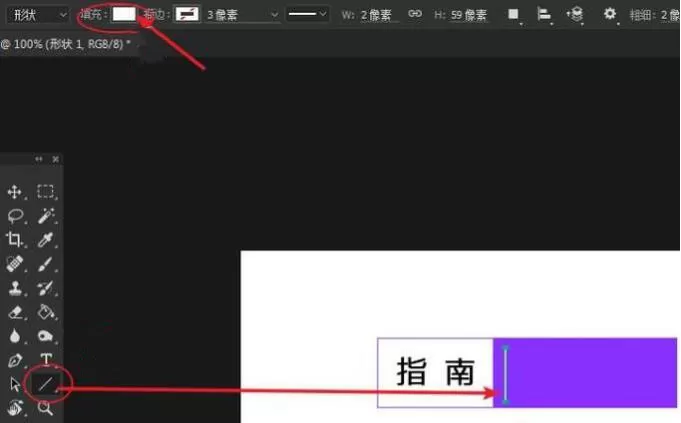Image resolution: width=681 pixels, height=423 pixels.
Task: Select the Line shape tool
Action: pos(46,384)
